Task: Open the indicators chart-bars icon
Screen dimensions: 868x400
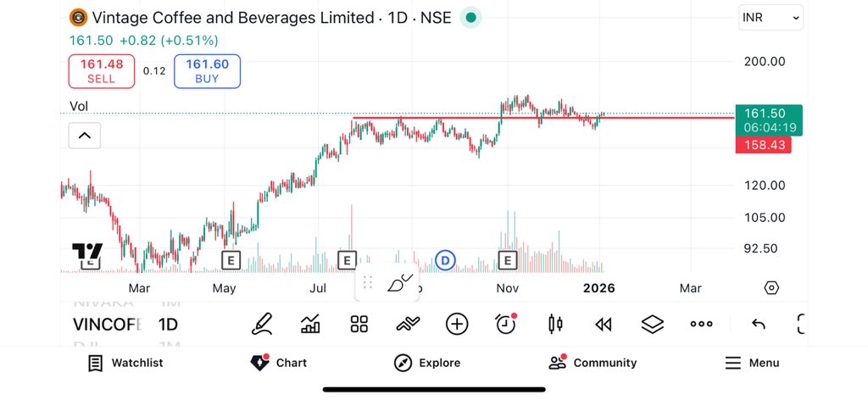Action: tap(310, 325)
